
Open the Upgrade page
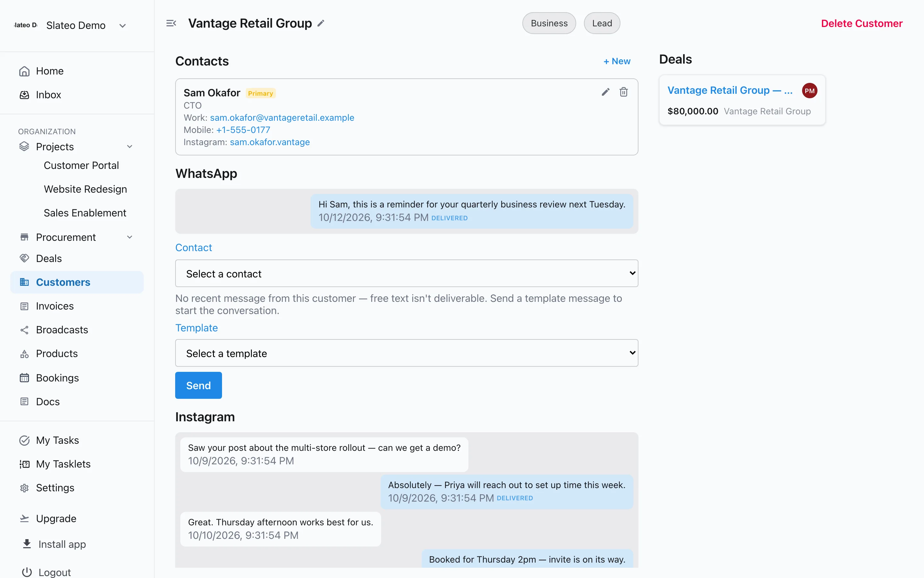pyautogui.click(x=56, y=518)
